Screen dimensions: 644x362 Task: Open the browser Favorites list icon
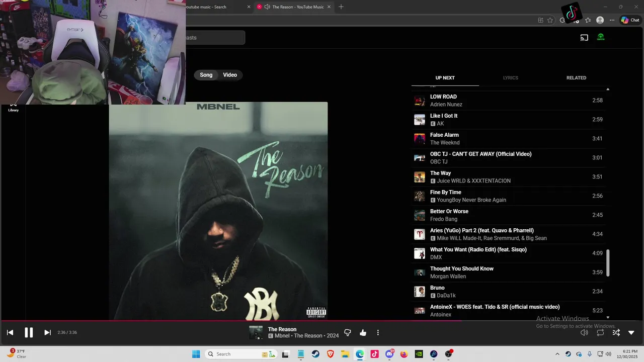[588, 20]
